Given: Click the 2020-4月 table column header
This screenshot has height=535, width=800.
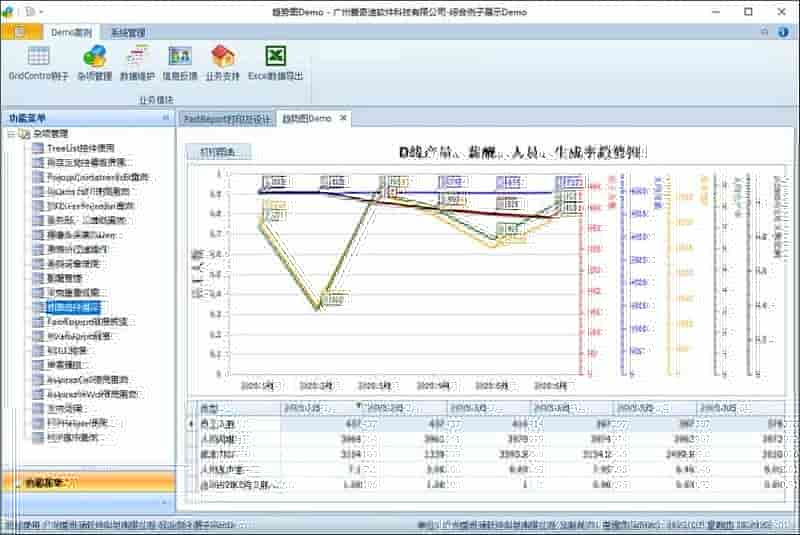Looking at the screenshot, I should click(572, 408).
